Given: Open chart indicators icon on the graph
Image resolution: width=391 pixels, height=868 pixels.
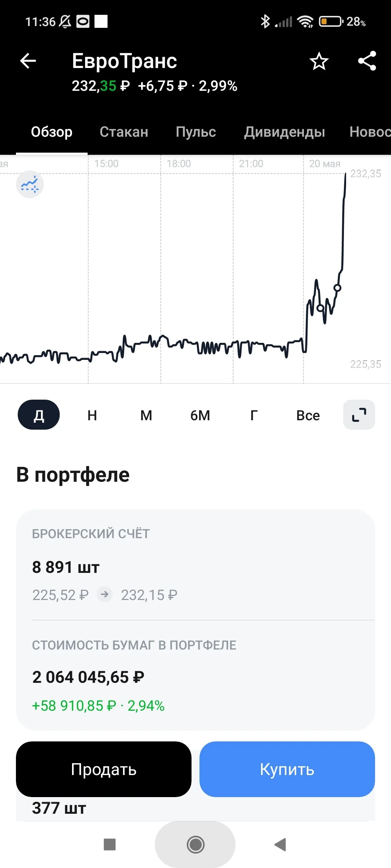Looking at the screenshot, I should [x=30, y=184].
